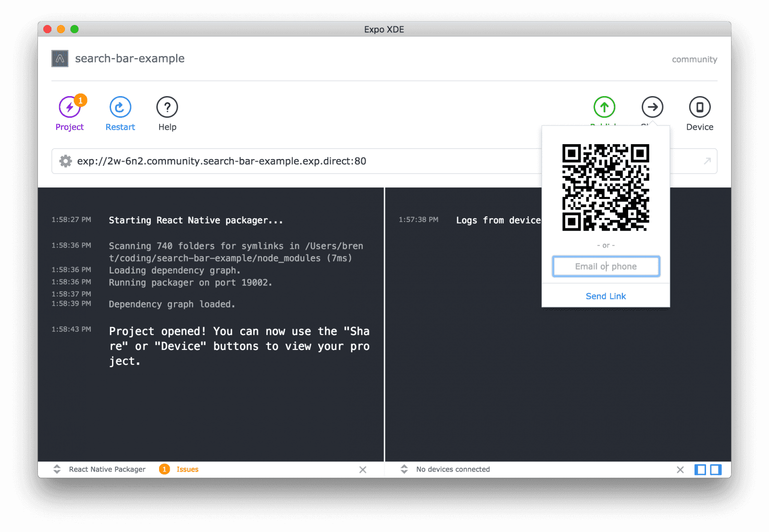Click the 1:57:38 PM timestamp
This screenshot has height=532, width=769.
tap(419, 220)
